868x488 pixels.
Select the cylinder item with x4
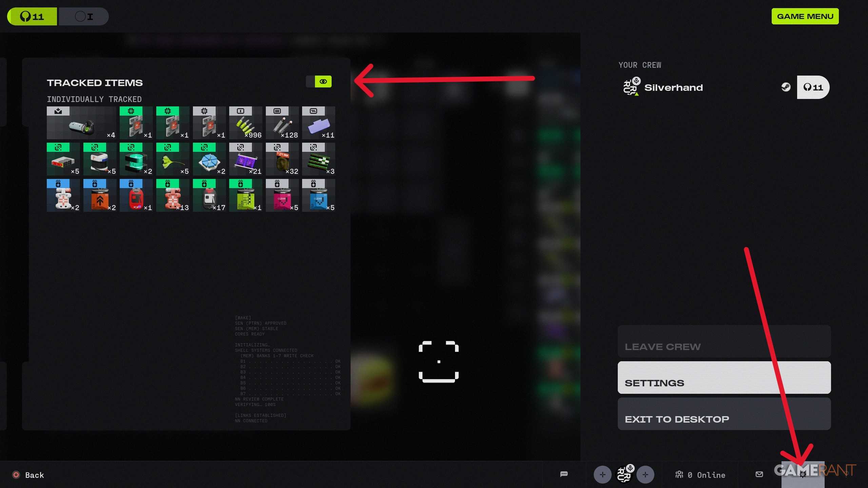pyautogui.click(x=81, y=123)
